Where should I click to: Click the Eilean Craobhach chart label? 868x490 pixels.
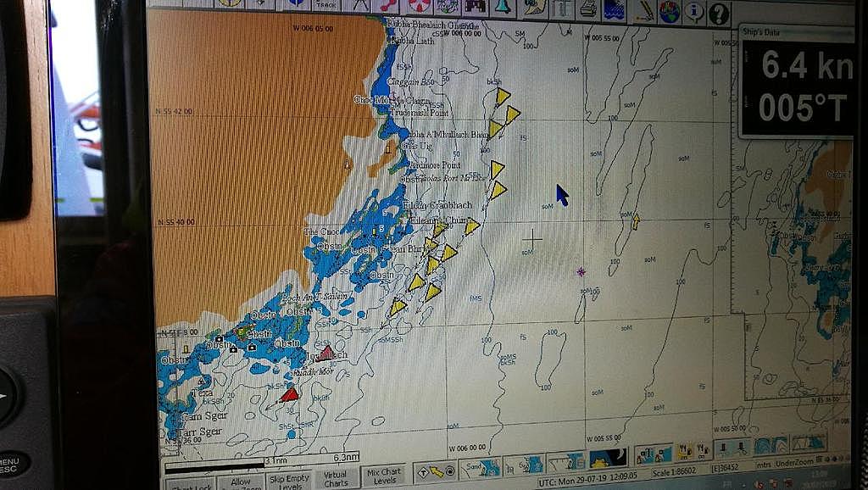(437, 205)
